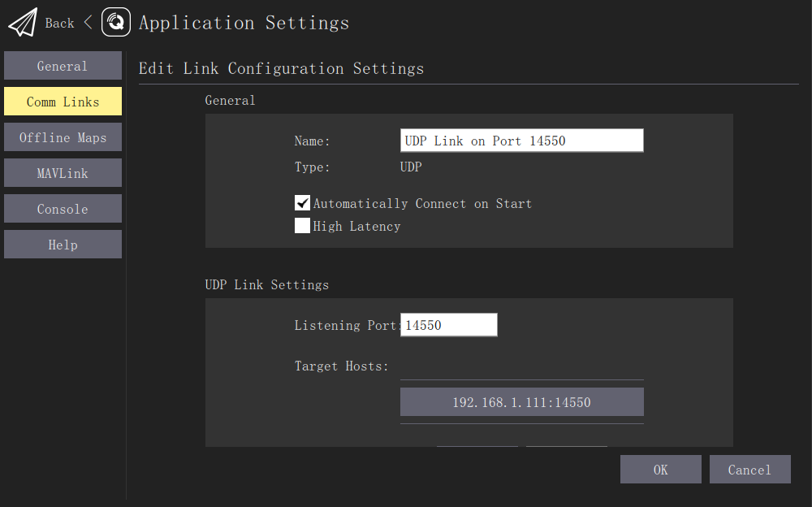812x507 pixels.
Task: Click OK to save link settings
Action: click(660, 469)
